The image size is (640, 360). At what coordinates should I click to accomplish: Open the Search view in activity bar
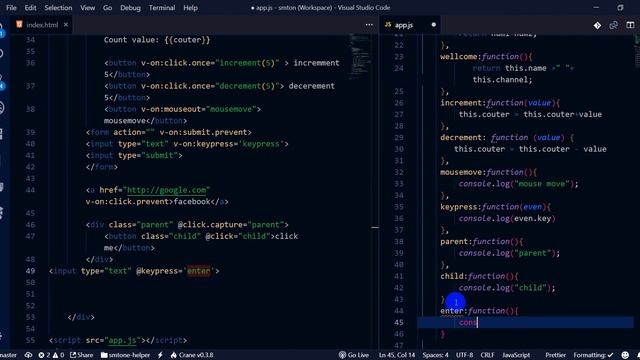(2, 54)
